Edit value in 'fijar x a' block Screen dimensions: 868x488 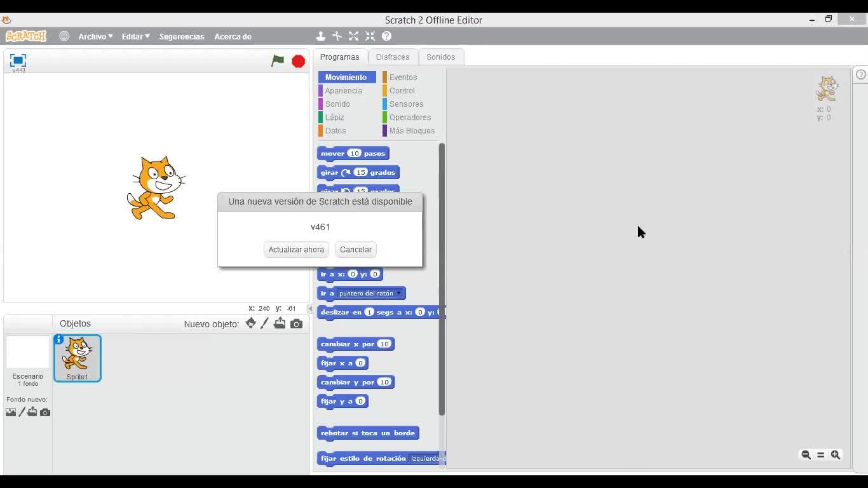tap(360, 363)
